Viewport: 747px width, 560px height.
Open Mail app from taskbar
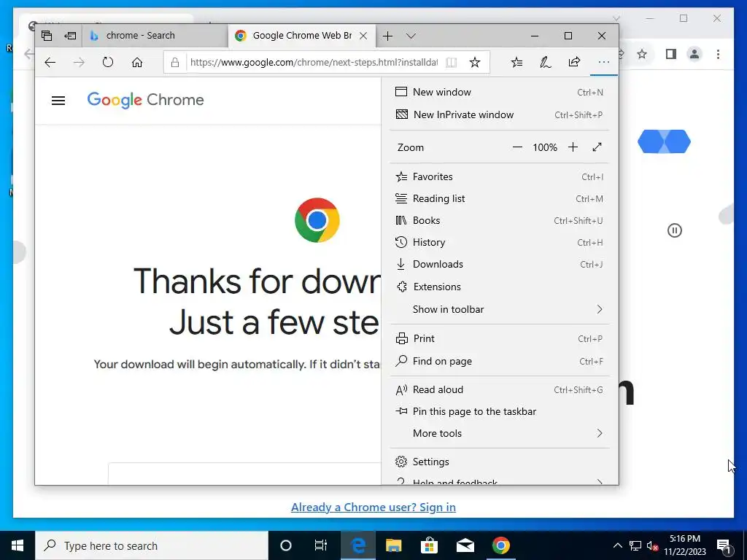pyautogui.click(x=465, y=545)
